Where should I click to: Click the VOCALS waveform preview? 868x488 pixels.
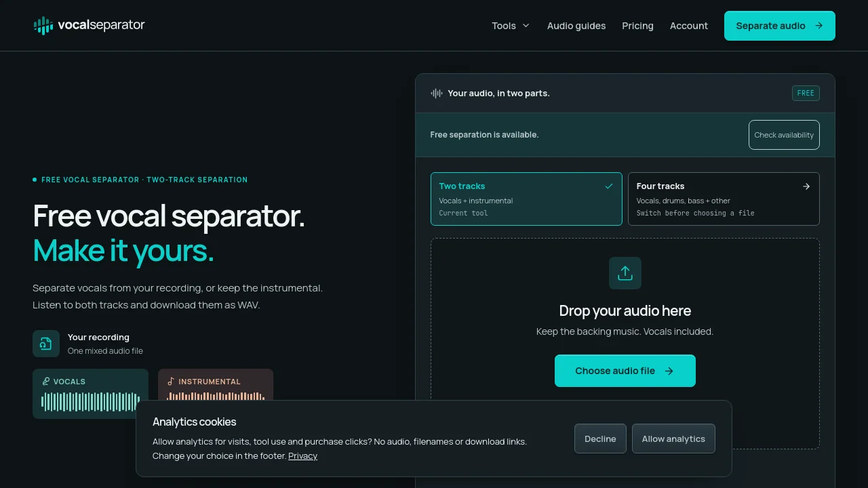pos(90,402)
